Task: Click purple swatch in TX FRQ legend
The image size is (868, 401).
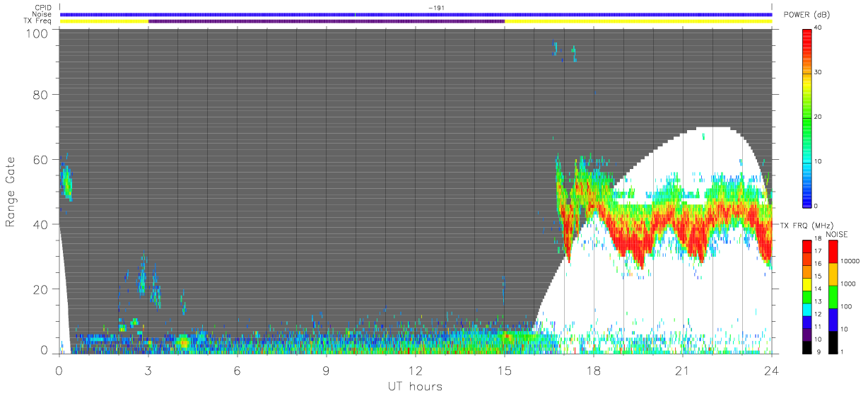Action: (x=809, y=333)
